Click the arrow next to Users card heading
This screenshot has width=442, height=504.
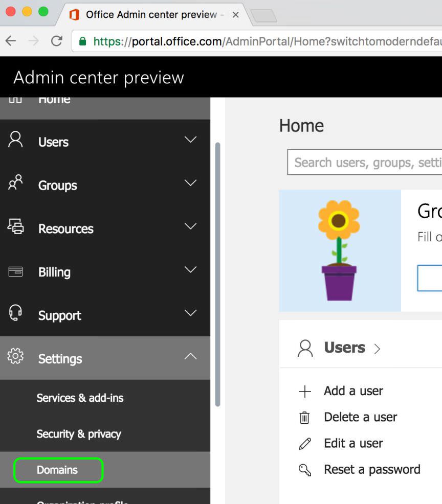pos(378,349)
